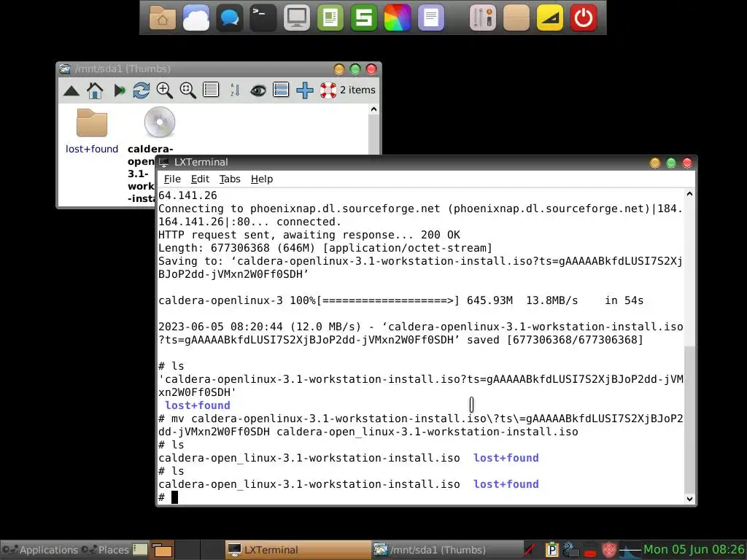747x560 pixels.
Task: Minimize the Thumbs window
Action: point(338,69)
